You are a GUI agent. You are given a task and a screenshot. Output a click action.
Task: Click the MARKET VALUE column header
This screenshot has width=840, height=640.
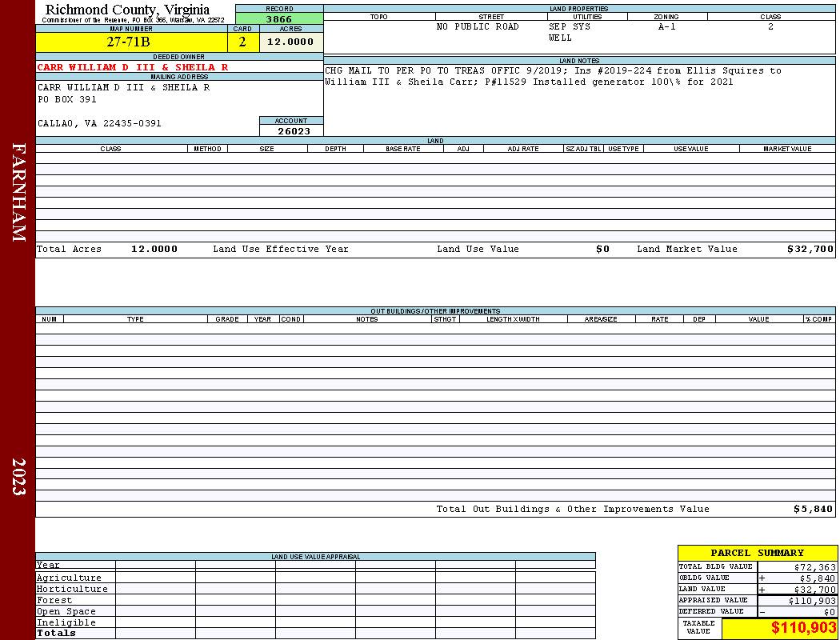[x=787, y=149]
